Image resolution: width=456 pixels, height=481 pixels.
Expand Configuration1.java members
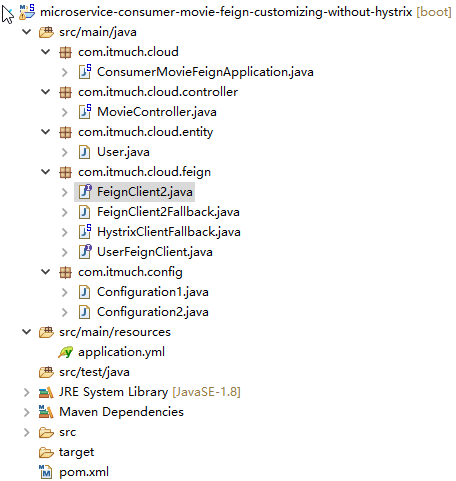[65, 292]
